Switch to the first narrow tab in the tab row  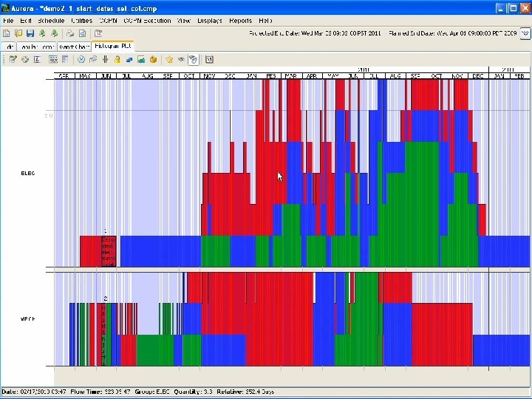[x=10, y=47]
